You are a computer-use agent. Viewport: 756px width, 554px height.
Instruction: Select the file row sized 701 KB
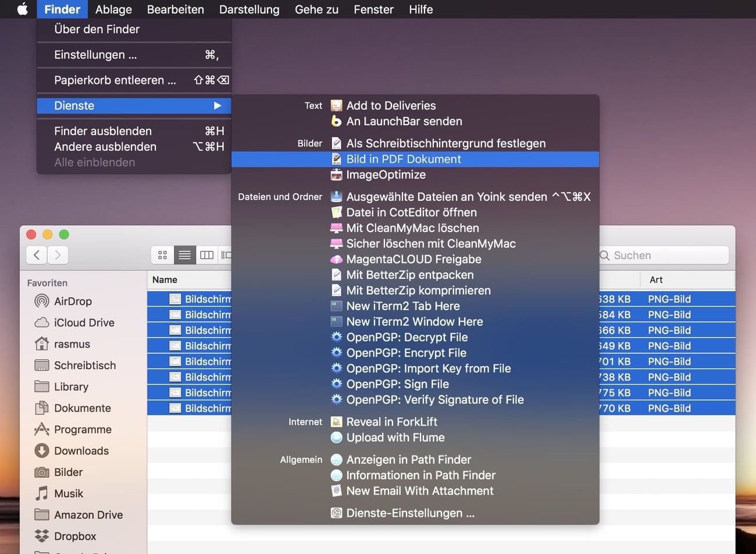tap(666, 361)
